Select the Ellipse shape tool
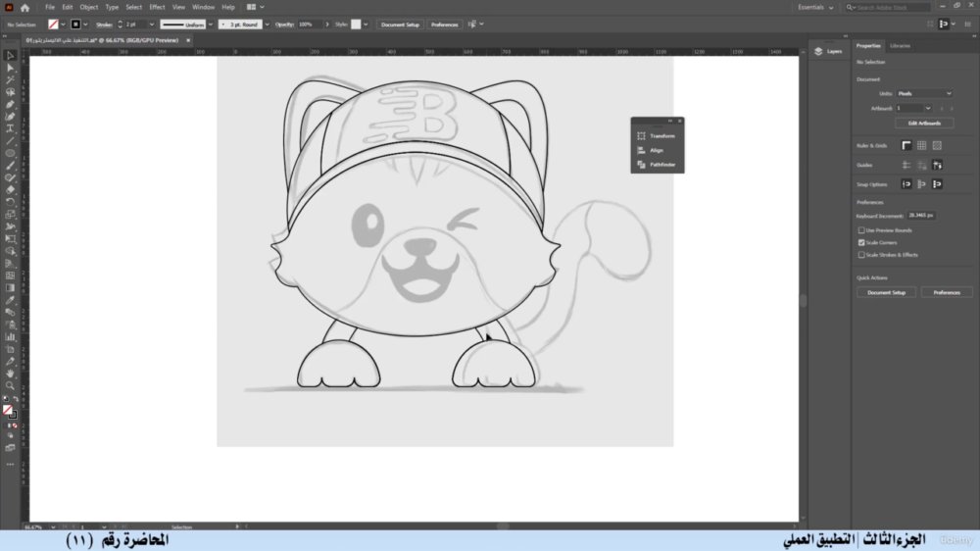980x551 pixels. [x=10, y=153]
